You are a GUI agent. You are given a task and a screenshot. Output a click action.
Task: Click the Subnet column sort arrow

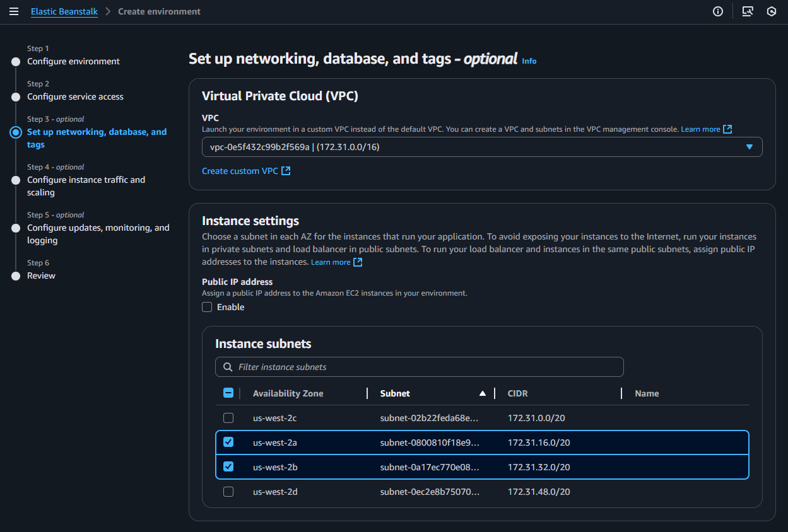tap(483, 393)
